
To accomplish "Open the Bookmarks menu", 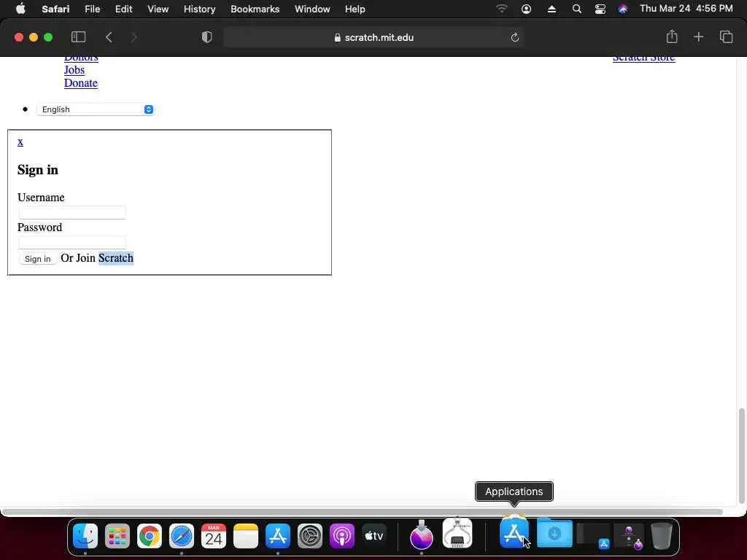I will (255, 9).
